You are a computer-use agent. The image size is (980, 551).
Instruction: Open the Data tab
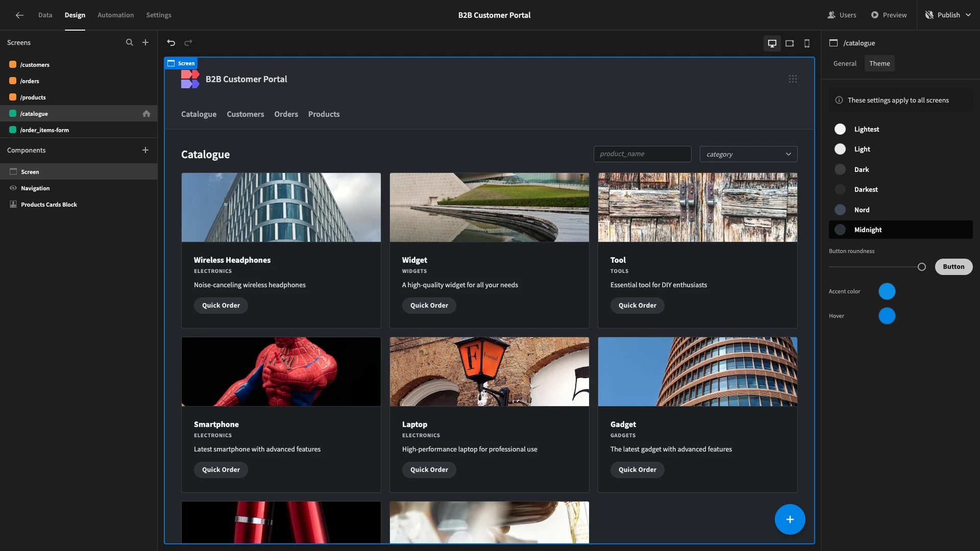pos(45,15)
